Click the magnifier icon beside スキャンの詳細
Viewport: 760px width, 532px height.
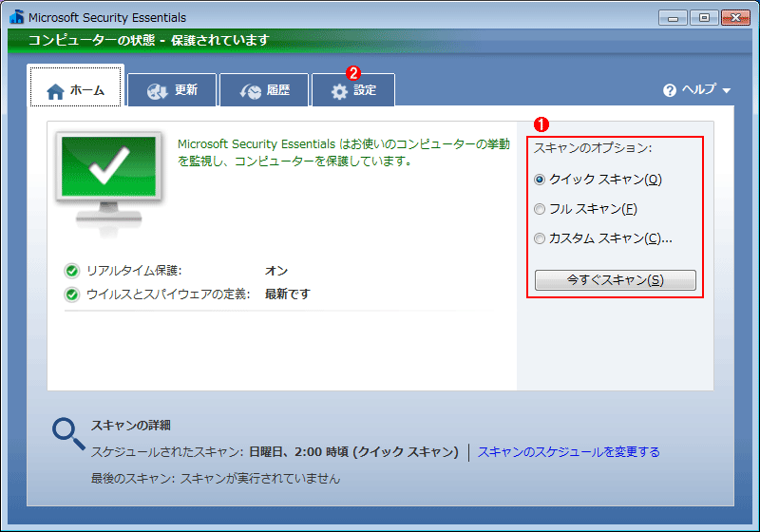[68, 434]
